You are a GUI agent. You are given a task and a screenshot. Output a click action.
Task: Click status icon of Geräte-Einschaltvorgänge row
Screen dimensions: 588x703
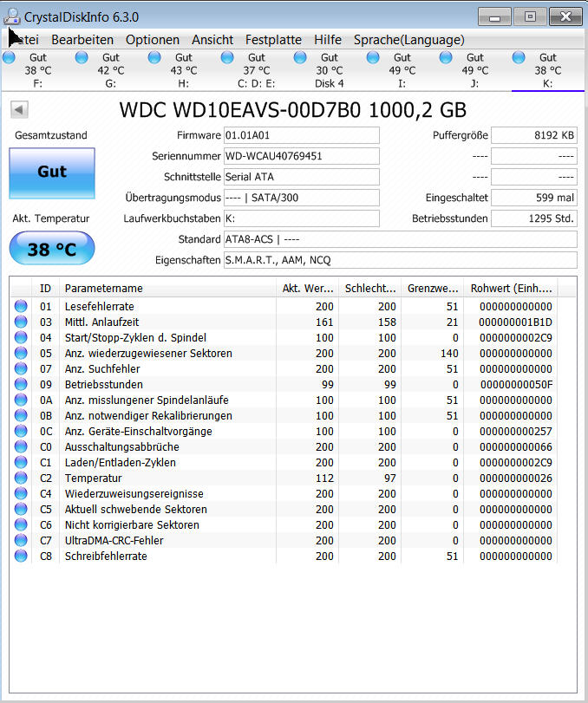pyautogui.click(x=21, y=431)
